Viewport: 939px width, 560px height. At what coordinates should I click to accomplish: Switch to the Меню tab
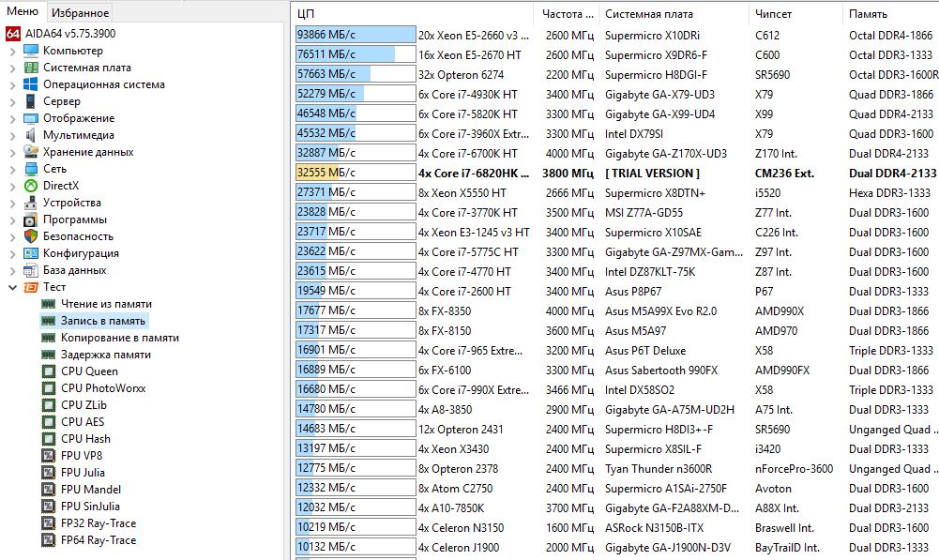(x=23, y=11)
